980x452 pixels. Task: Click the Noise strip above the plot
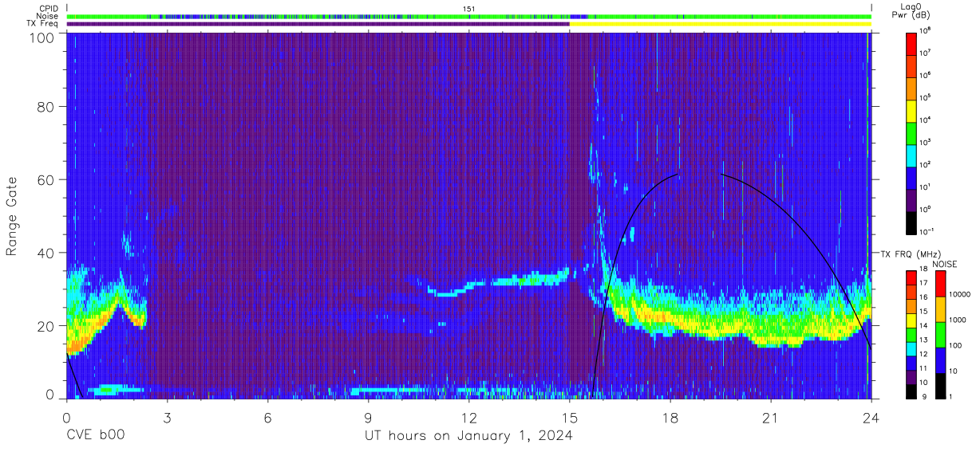469,16
